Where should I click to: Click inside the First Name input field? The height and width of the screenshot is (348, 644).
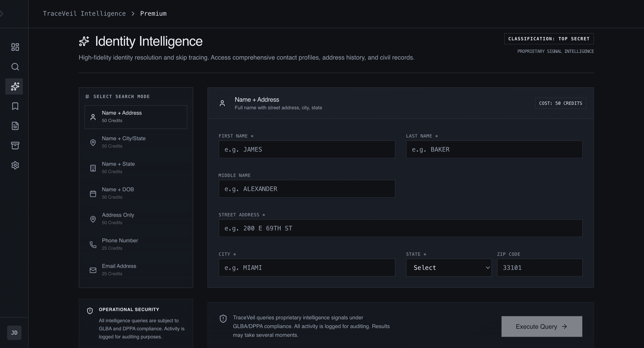click(307, 149)
